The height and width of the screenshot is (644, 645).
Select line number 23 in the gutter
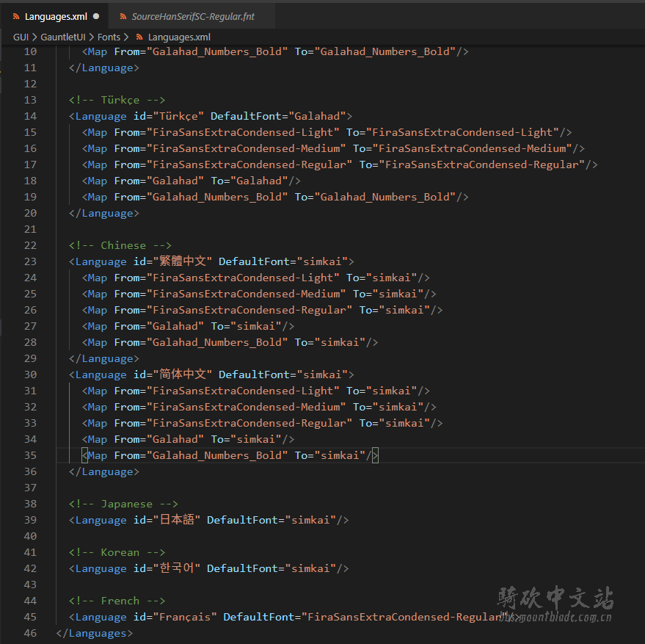click(30, 261)
